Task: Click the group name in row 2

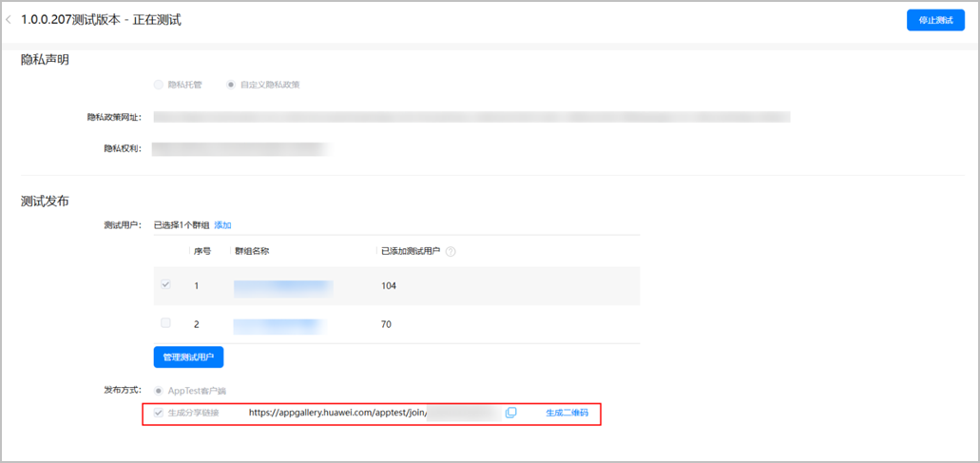Action: click(283, 324)
